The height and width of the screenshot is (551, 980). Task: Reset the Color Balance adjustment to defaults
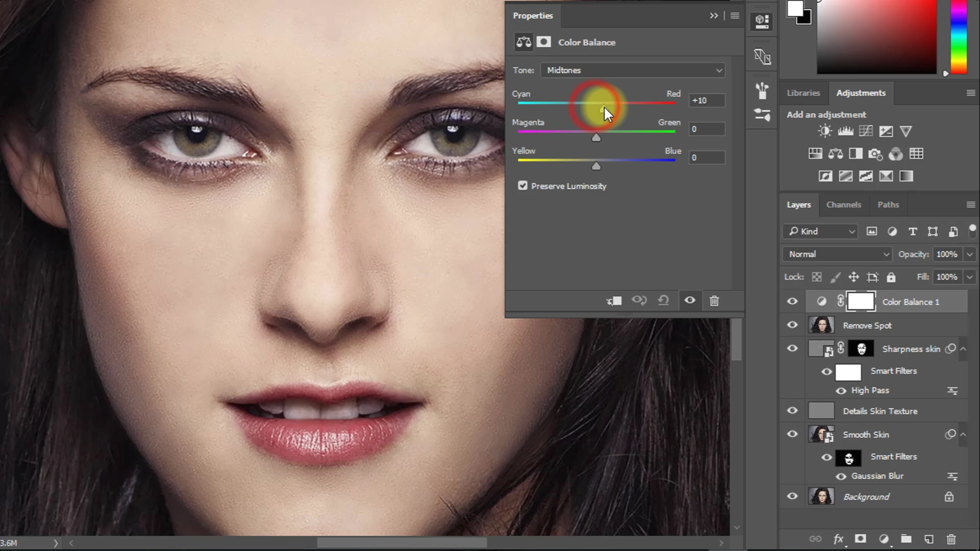[x=664, y=300]
